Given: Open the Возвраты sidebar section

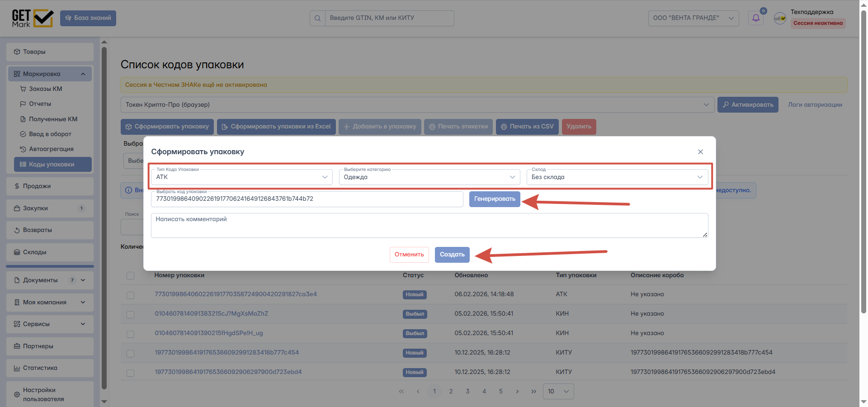Looking at the screenshot, I should pyautogui.click(x=50, y=230).
